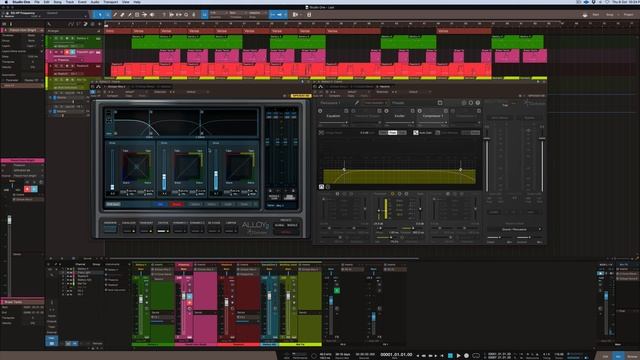
Task: Toggle the blue Mix view button
Action: [x=619, y=356]
